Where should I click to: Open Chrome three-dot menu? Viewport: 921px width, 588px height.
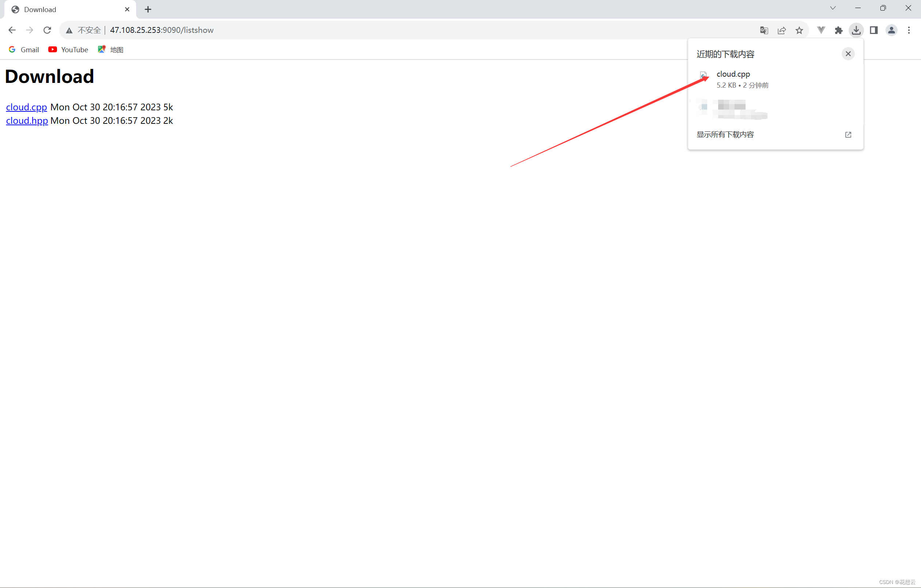pos(909,30)
